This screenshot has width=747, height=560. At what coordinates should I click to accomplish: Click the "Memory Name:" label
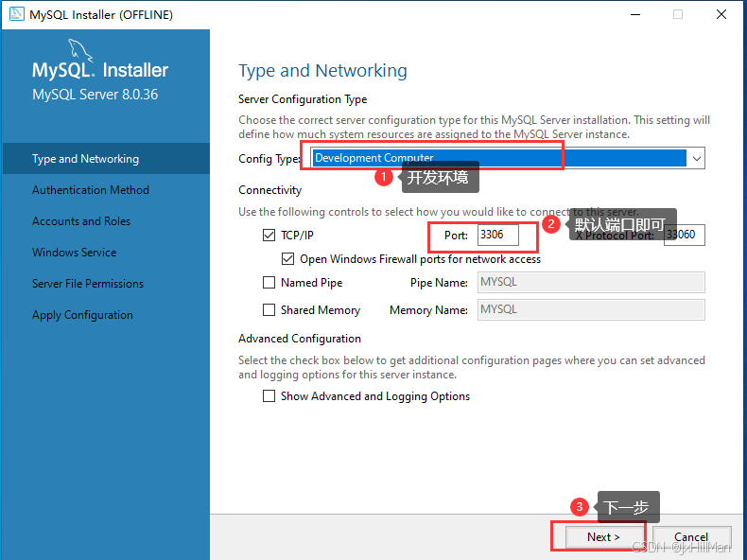(x=428, y=310)
